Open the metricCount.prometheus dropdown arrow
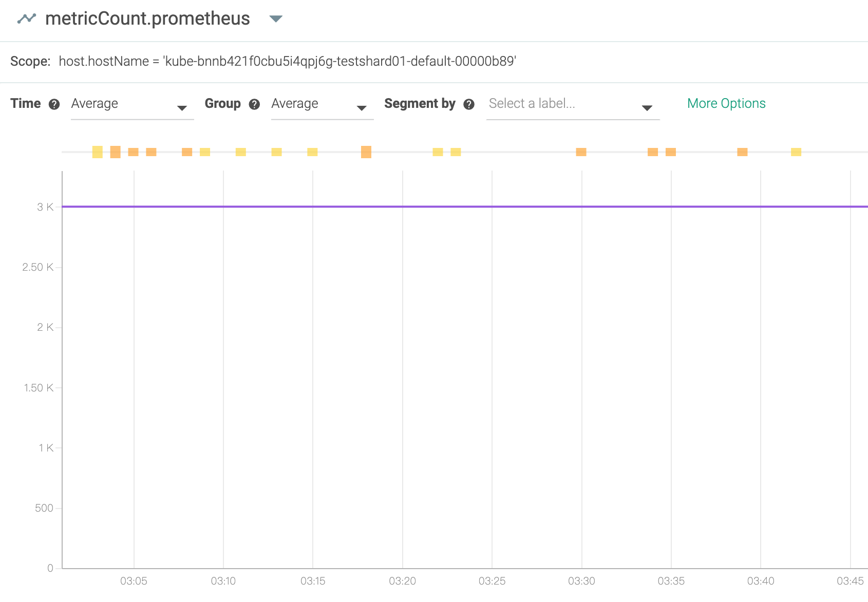868x602 pixels. click(276, 19)
